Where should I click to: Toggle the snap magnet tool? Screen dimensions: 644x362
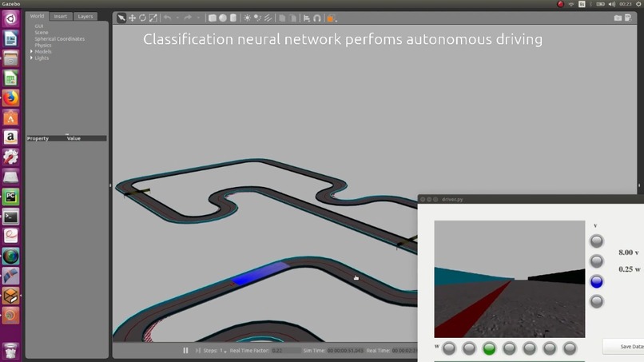[317, 18]
